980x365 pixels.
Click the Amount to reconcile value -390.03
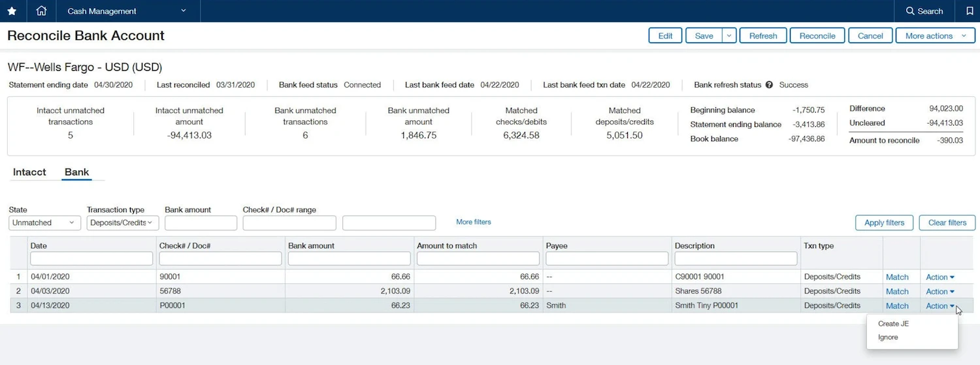[949, 141]
